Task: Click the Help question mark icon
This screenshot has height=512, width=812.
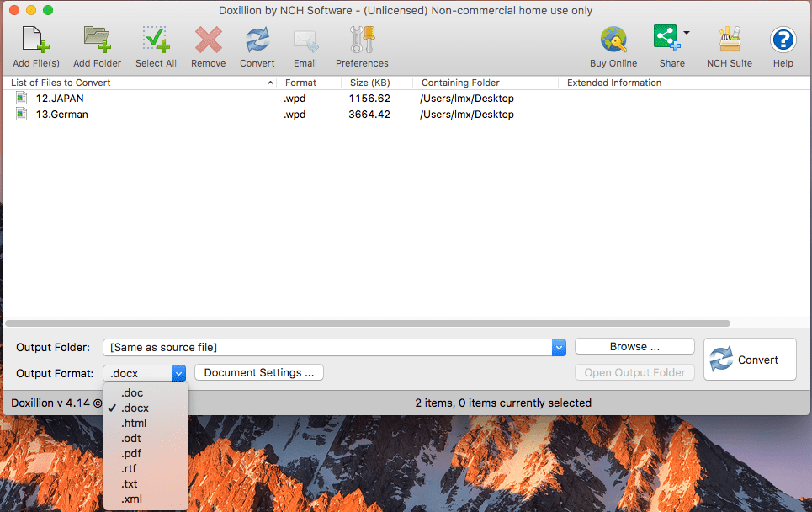Action: pyautogui.click(x=783, y=40)
